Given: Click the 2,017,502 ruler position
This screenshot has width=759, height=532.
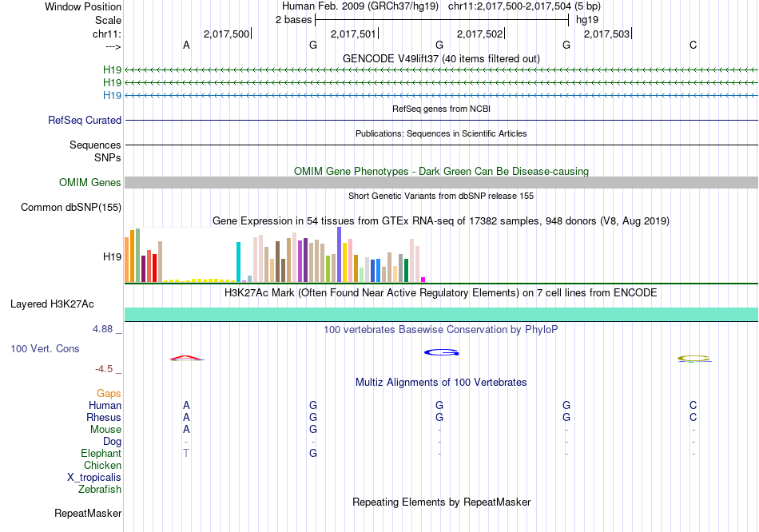Looking at the screenshot, I should (479, 34).
